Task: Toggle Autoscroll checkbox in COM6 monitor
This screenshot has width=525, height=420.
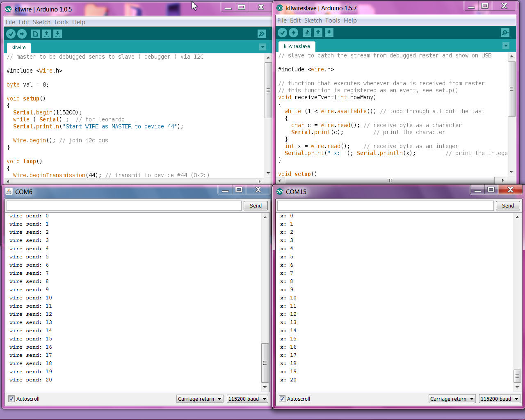Action: pos(11,399)
